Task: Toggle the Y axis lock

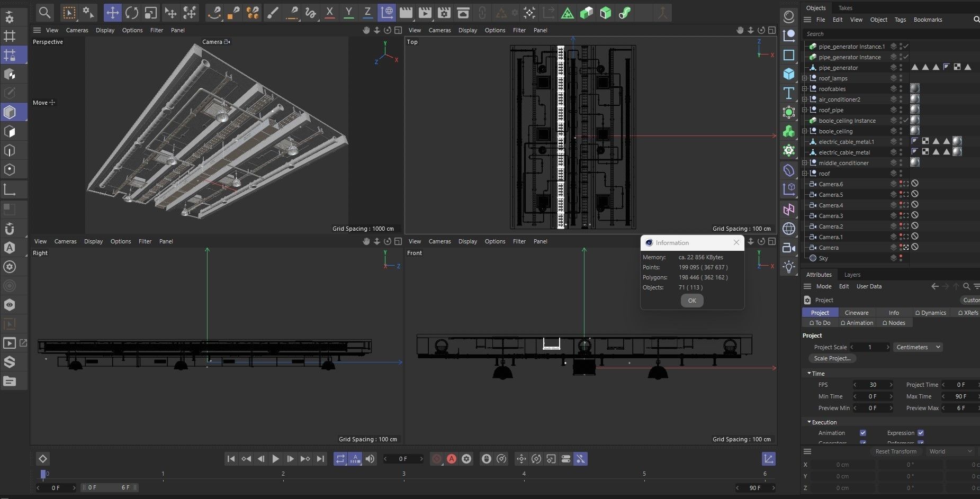Action: (x=348, y=13)
